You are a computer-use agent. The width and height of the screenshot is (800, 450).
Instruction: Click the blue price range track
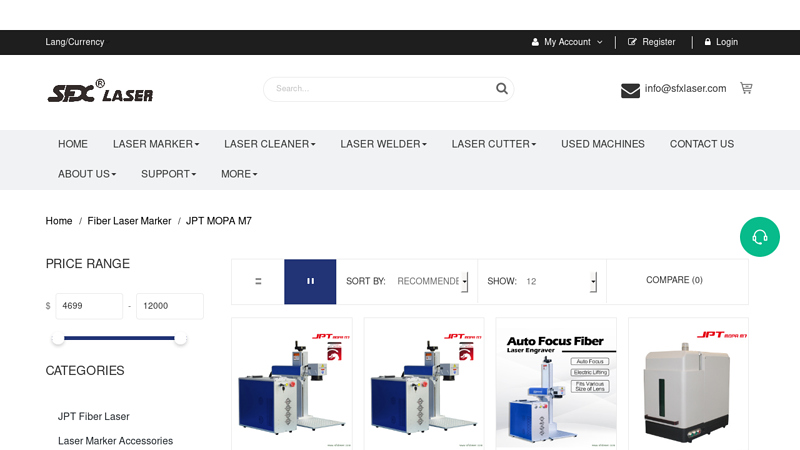click(x=119, y=338)
